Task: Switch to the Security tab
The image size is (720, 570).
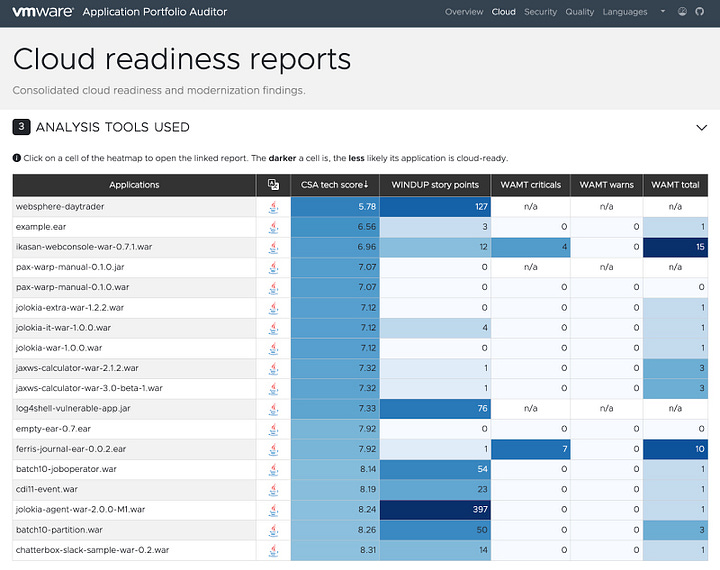Action: coord(540,12)
